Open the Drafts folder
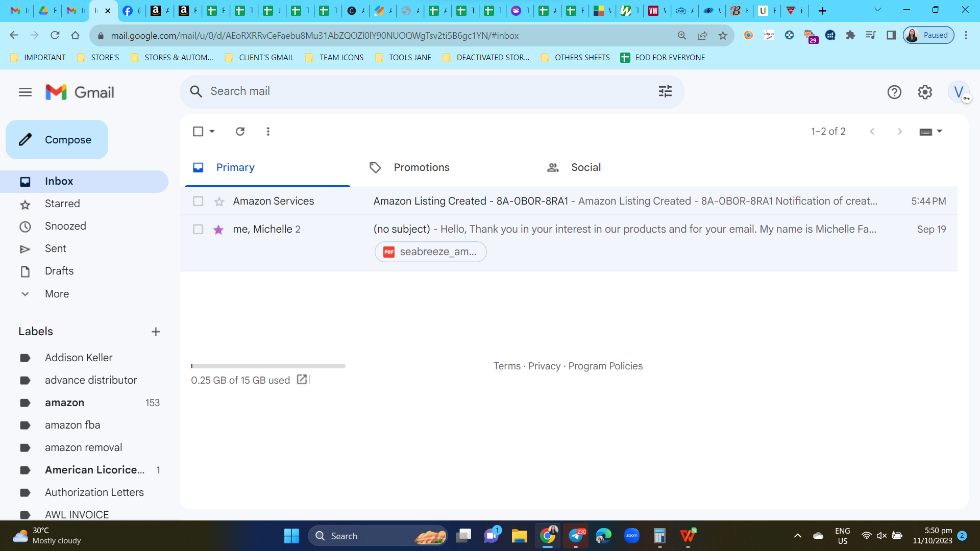 [84, 271]
